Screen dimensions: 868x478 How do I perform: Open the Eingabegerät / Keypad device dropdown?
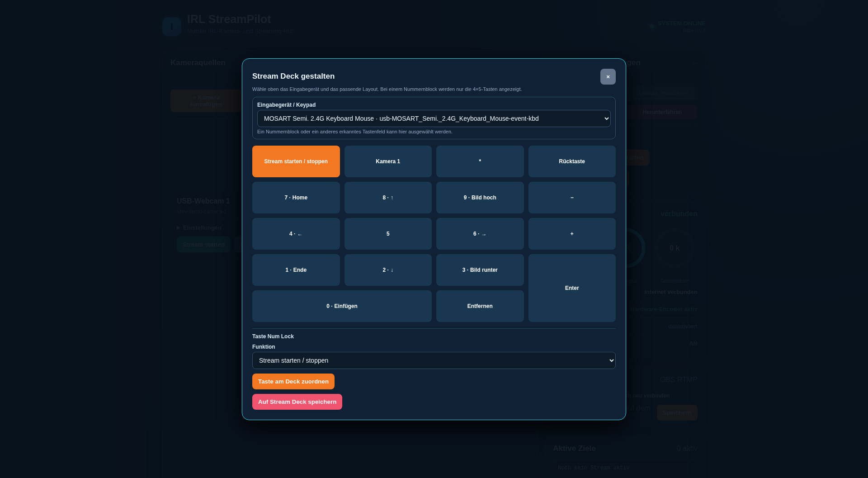click(x=434, y=118)
